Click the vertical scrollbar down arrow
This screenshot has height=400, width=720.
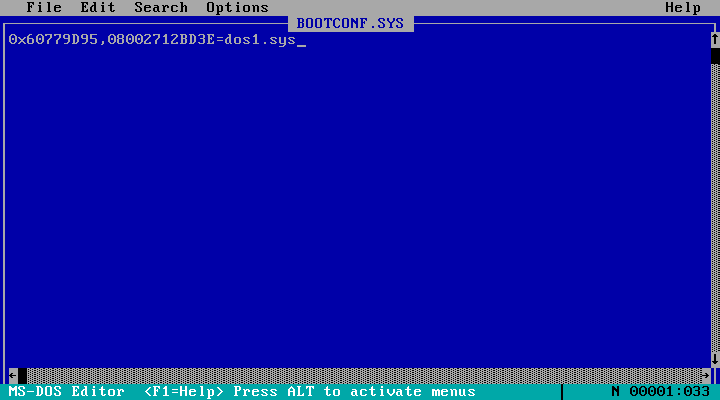[715, 359]
